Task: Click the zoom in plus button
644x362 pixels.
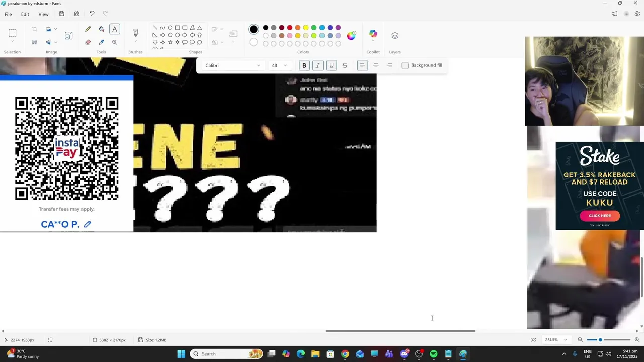Action: click(x=637, y=340)
